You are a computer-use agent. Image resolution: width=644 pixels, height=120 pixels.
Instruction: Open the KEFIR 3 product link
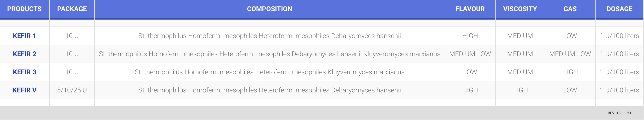[25, 72]
